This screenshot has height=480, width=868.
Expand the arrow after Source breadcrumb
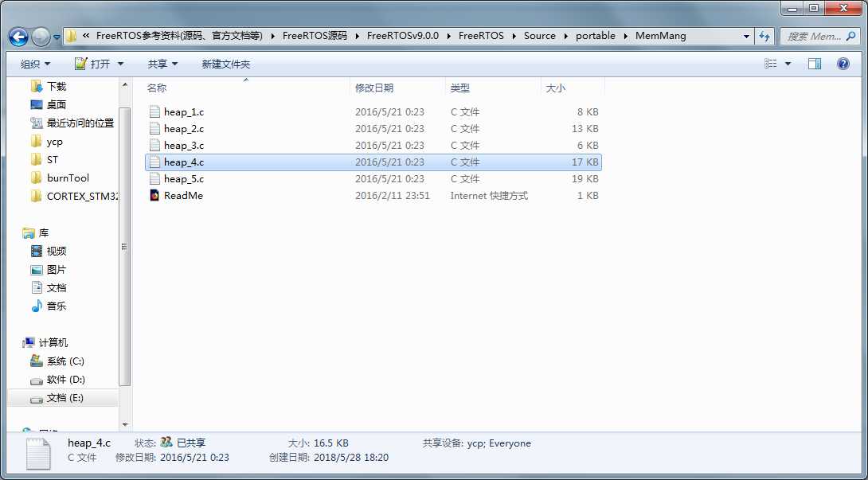pyautogui.click(x=565, y=36)
